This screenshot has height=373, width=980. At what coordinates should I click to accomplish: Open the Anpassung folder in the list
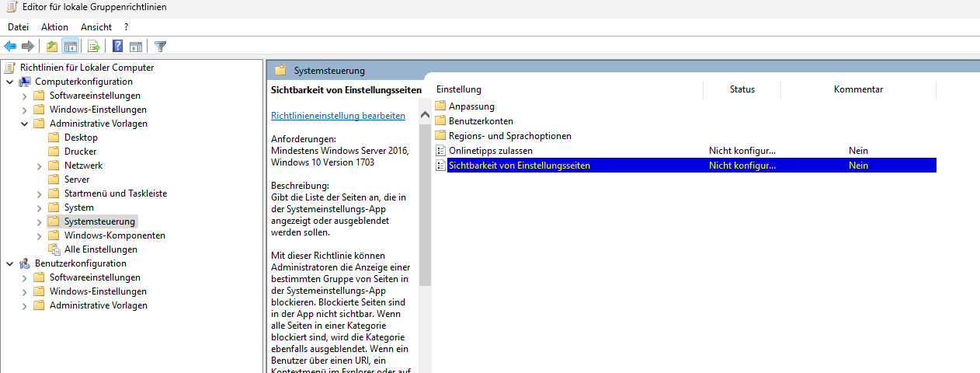pos(471,106)
